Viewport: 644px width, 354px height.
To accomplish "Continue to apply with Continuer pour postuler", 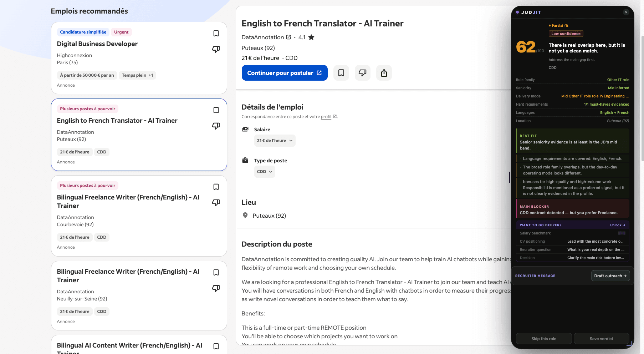I will pyautogui.click(x=285, y=73).
